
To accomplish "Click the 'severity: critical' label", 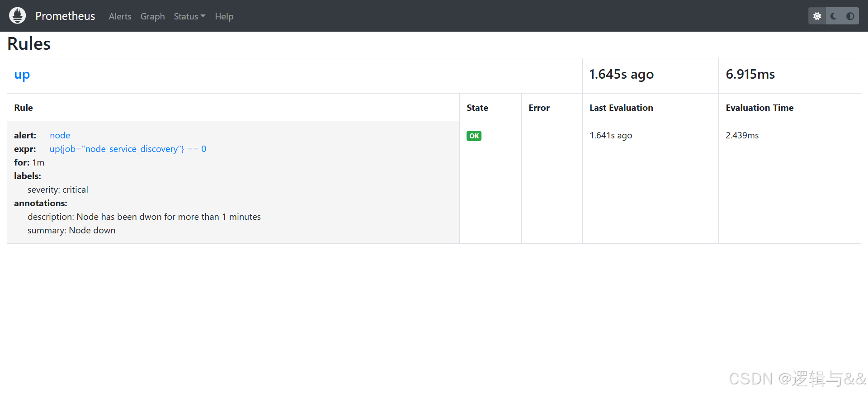I will click(x=58, y=189).
